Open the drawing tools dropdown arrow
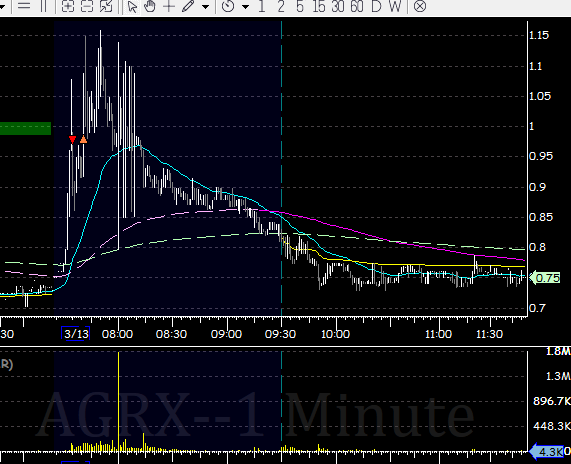Viewport: 571px width, 464px height. click(205, 7)
